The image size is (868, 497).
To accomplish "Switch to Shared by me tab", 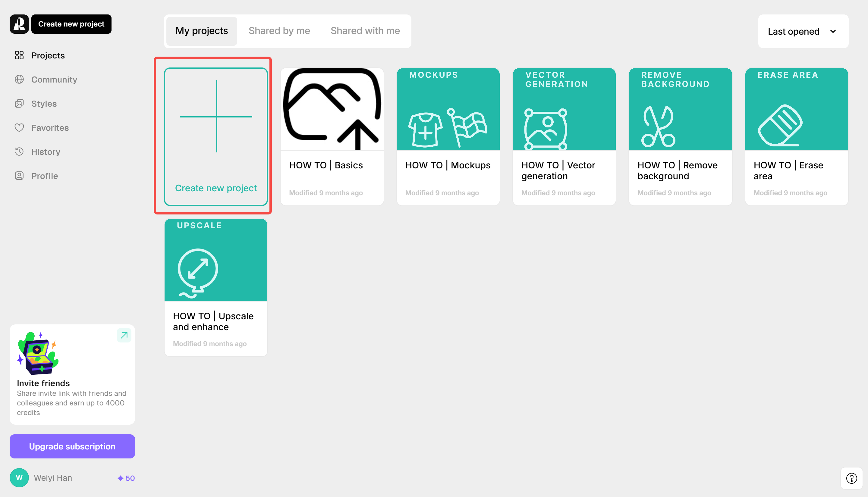I will [279, 31].
